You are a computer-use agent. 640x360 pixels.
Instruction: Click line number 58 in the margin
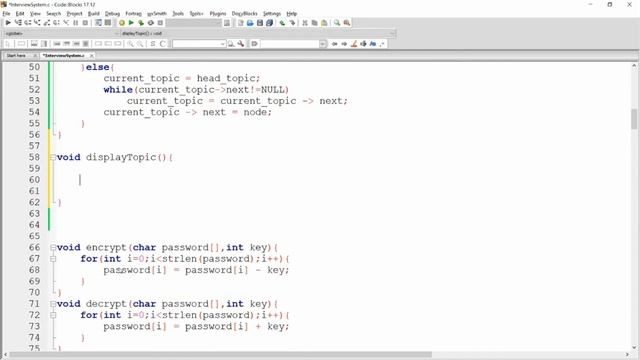click(34, 157)
